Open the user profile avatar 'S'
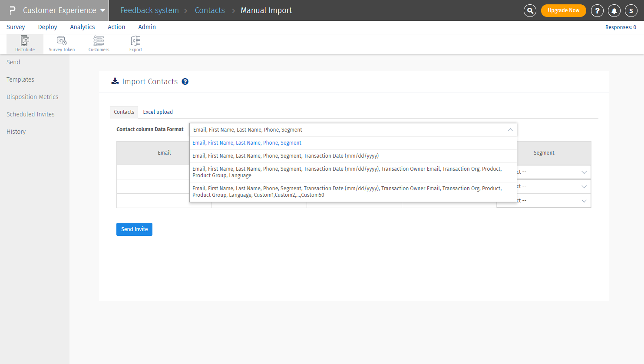The width and height of the screenshot is (644, 364). [631, 10]
